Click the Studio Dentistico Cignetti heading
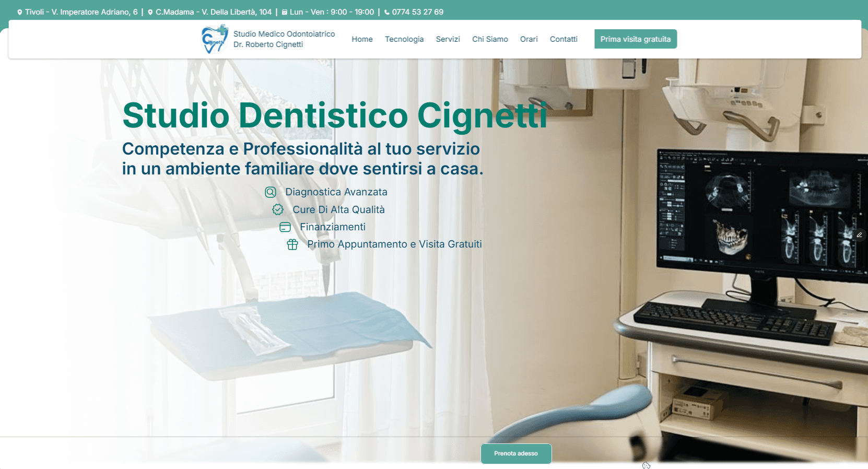 click(x=335, y=115)
